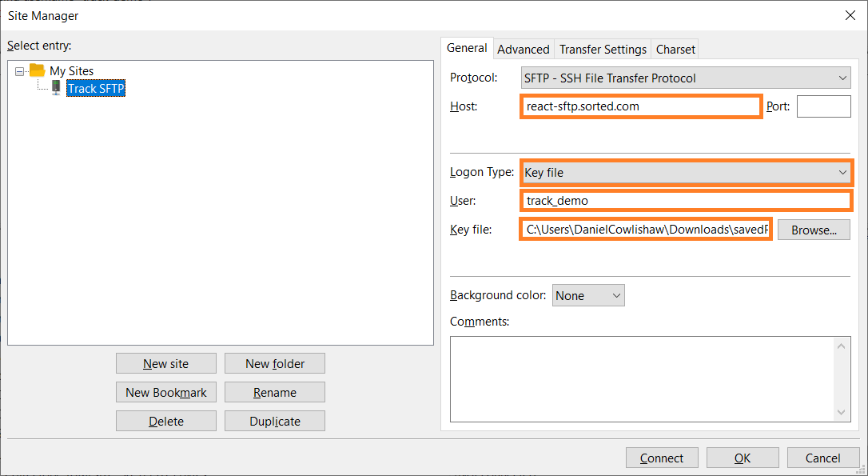Screen dimensions: 868x476
Task: Duplicate the selected site entry
Action: tap(274, 421)
